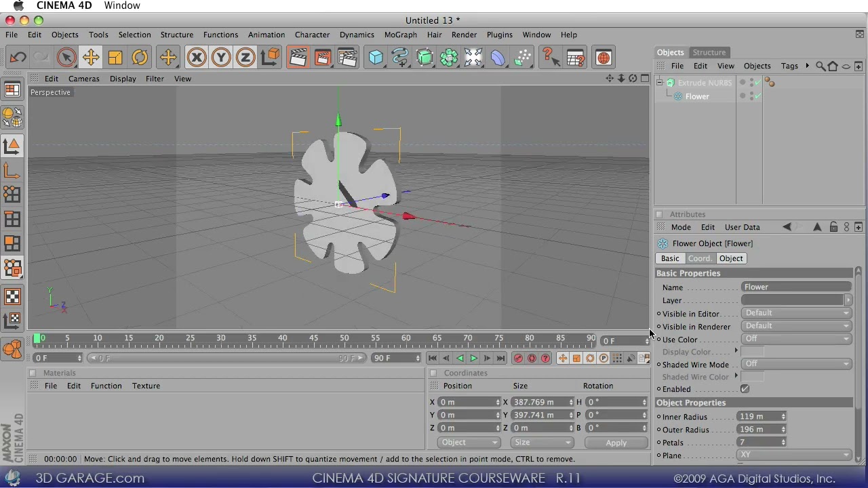
Task: Open the Plugins menu
Action: point(499,35)
